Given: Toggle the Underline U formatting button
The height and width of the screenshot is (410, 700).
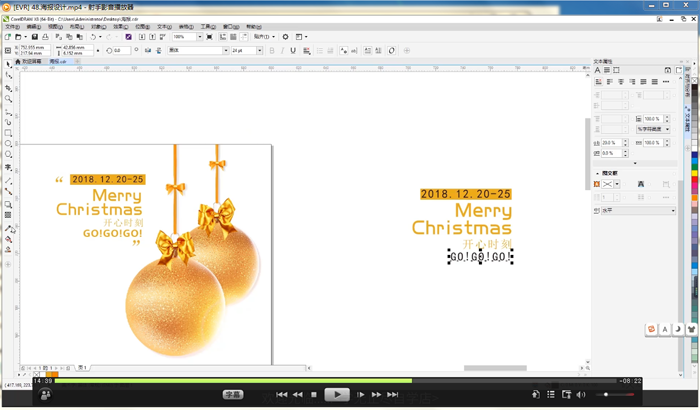Looking at the screenshot, I should 293,50.
